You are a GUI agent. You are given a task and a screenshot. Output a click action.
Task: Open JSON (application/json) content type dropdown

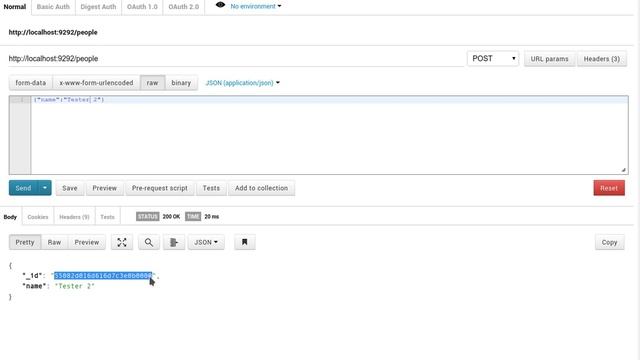[243, 83]
